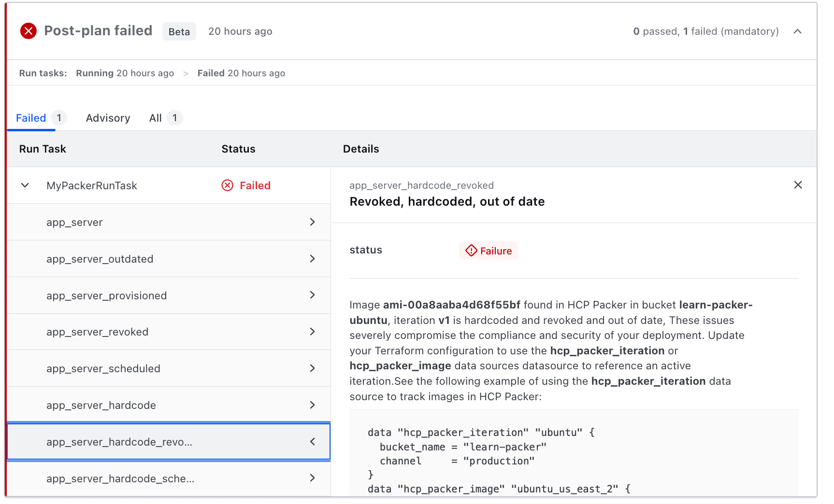The height and width of the screenshot is (504, 834).
Task: Click the Failure diamond badge icon
Action: click(x=471, y=251)
